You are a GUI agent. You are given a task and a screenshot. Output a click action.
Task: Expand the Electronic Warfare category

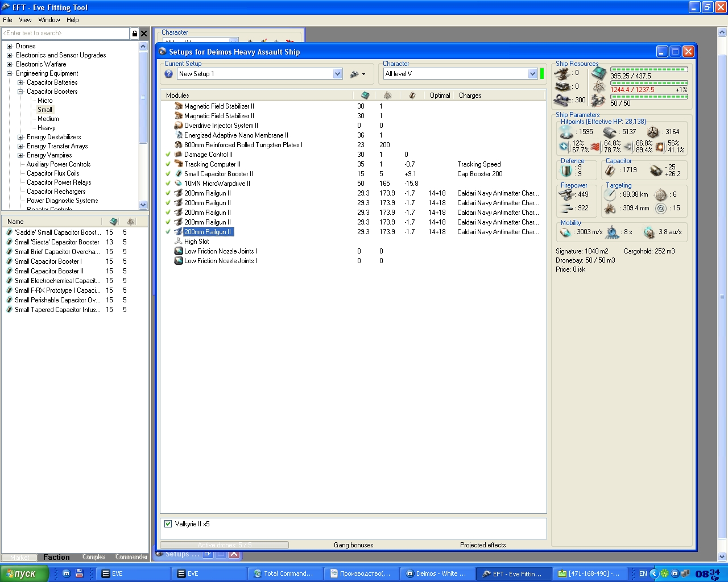10,64
